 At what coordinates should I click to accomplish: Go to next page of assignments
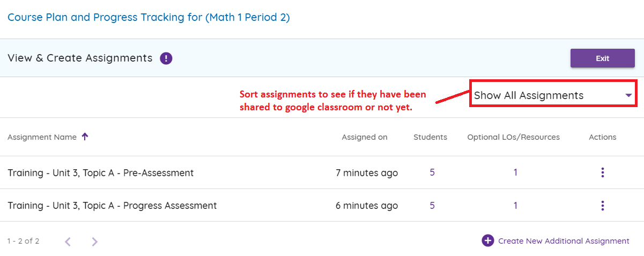(x=95, y=242)
